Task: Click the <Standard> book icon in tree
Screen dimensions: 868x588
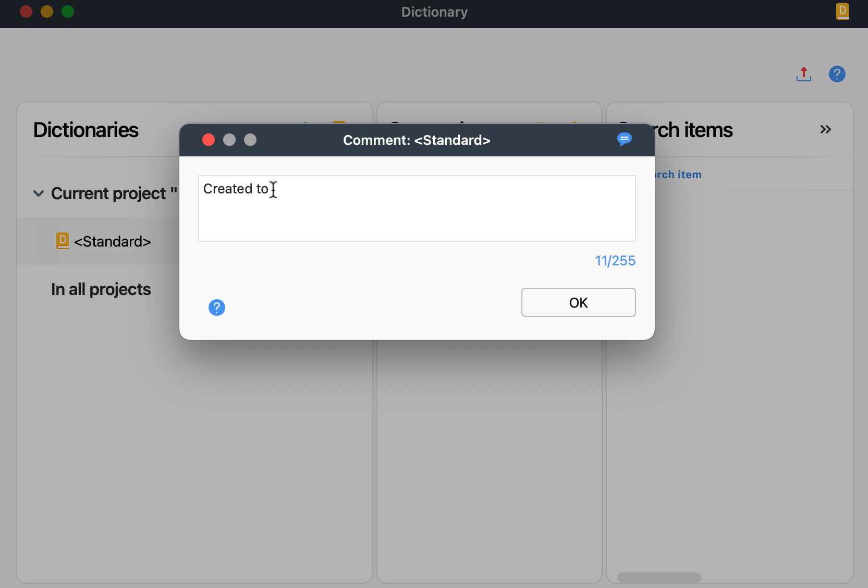Action: pyautogui.click(x=63, y=241)
